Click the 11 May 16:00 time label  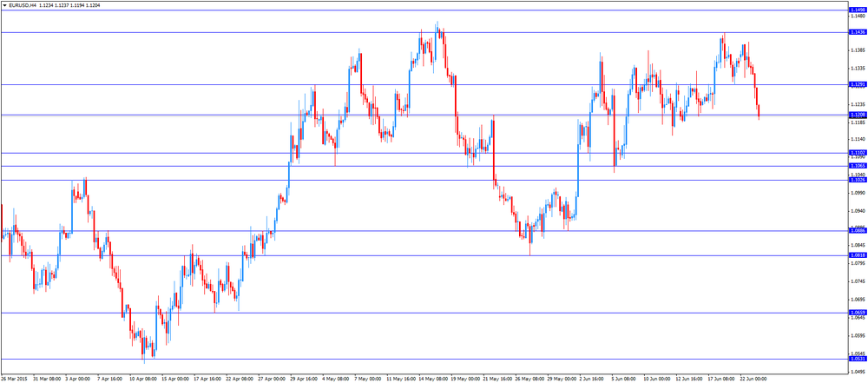pyautogui.click(x=401, y=380)
